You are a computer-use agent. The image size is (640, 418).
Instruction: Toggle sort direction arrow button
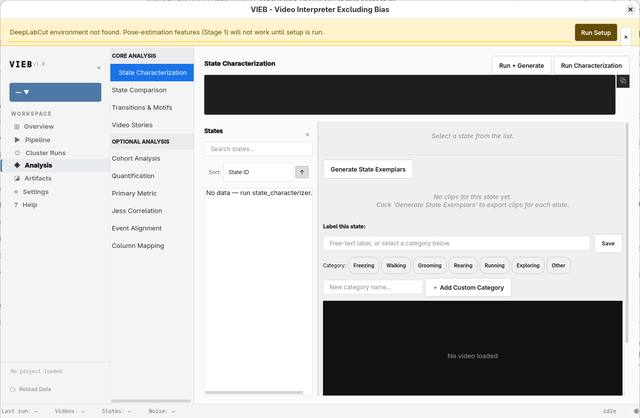coord(302,172)
